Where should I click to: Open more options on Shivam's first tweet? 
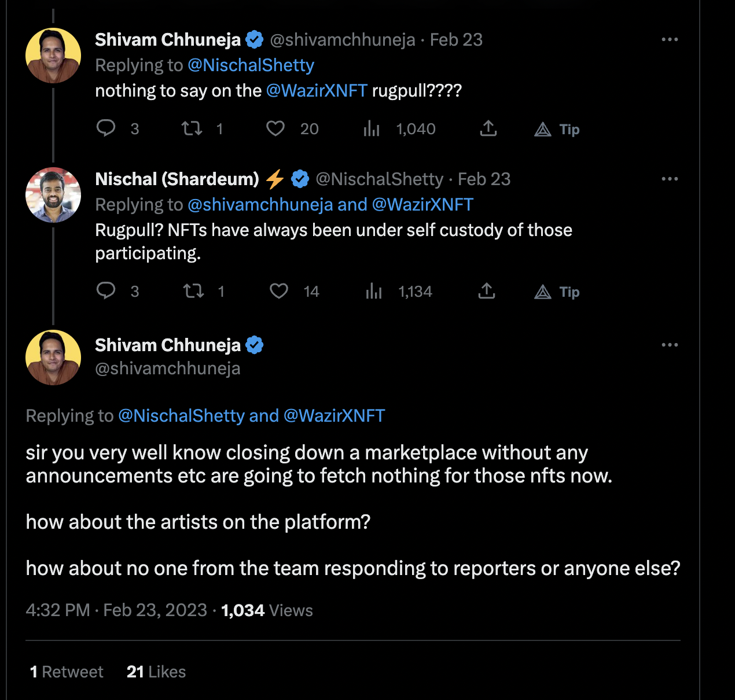(670, 39)
